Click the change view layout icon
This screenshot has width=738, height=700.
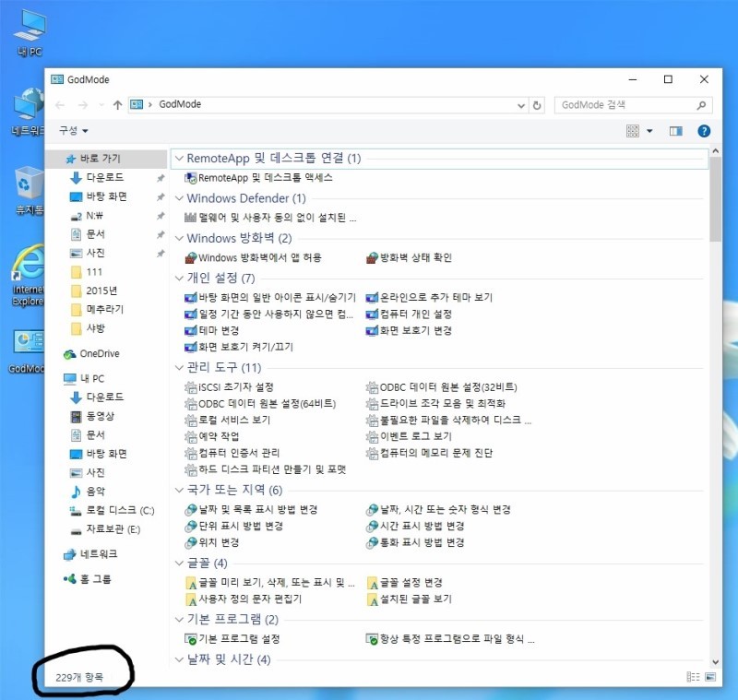tap(633, 131)
